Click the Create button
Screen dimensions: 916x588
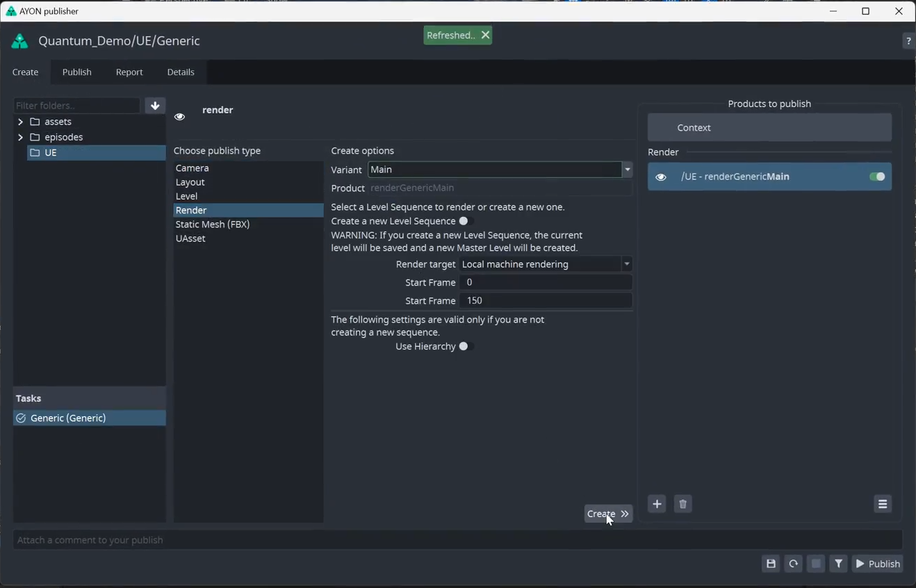pyautogui.click(x=608, y=514)
